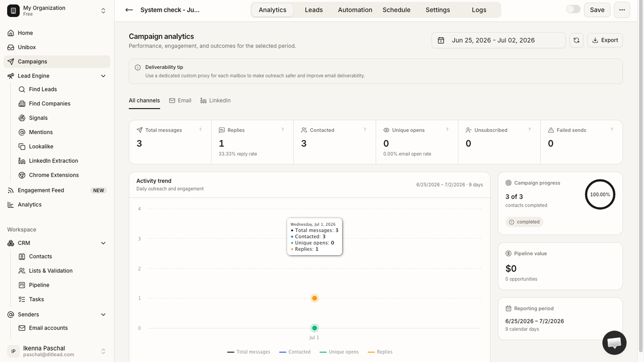Show help for Failed sends metric
The height and width of the screenshot is (362, 644).
coord(611,130)
